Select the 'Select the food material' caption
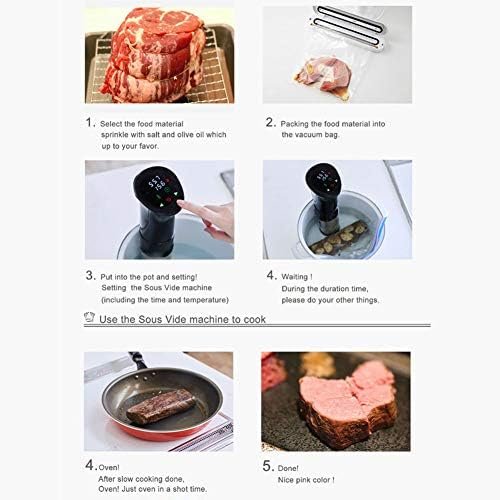 coord(142,124)
